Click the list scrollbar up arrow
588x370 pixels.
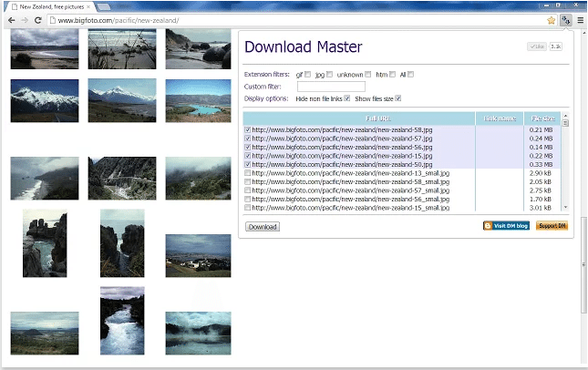coord(565,115)
